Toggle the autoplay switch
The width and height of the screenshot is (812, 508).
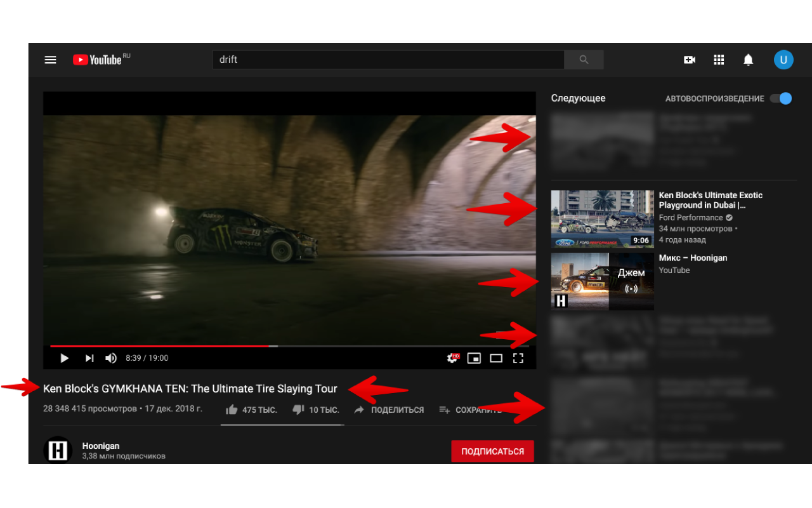coord(781,98)
